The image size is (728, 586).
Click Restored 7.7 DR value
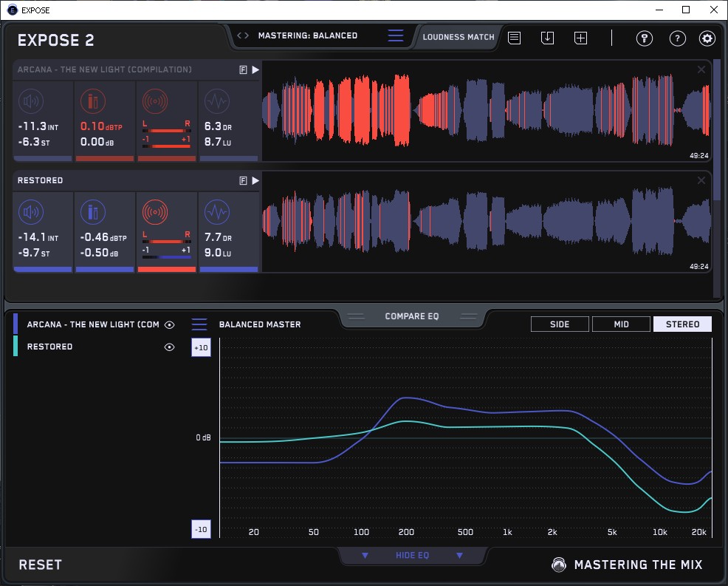pyautogui.click(x=219, y=237)
